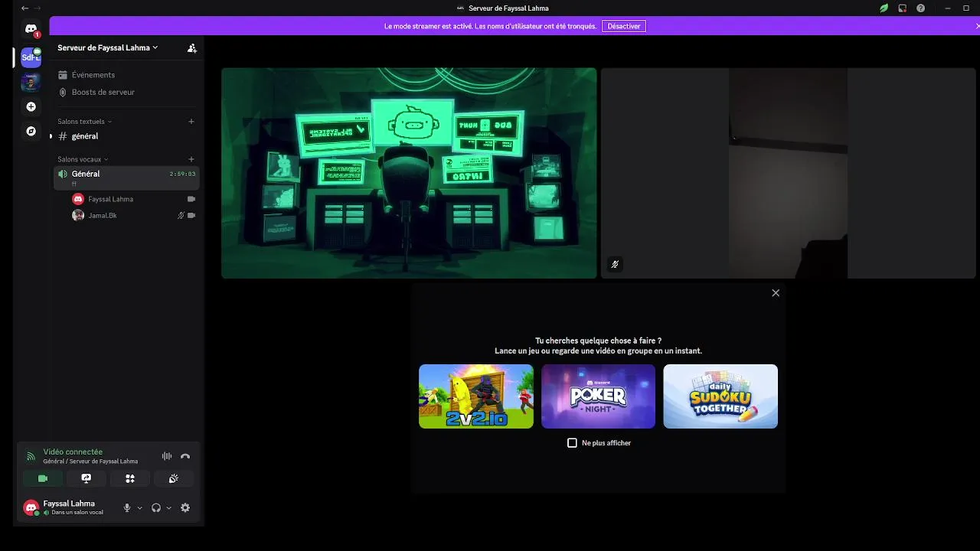Select the Général voice channel
The width and height of the screenshot is (980, 551).
point(126,177)
